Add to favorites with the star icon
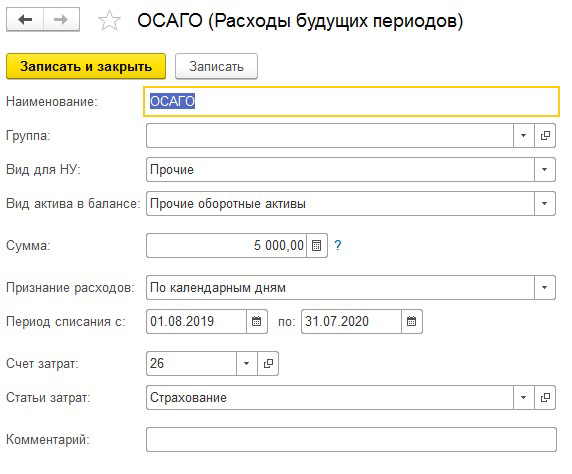 click(x=109, y=20)
